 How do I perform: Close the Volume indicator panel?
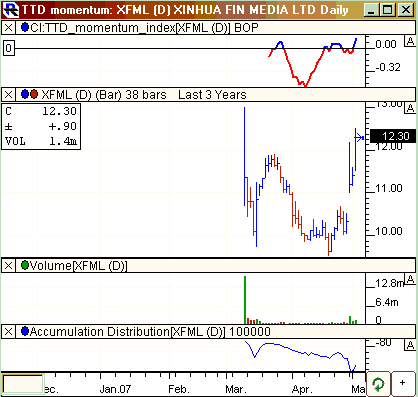[8, 266]
